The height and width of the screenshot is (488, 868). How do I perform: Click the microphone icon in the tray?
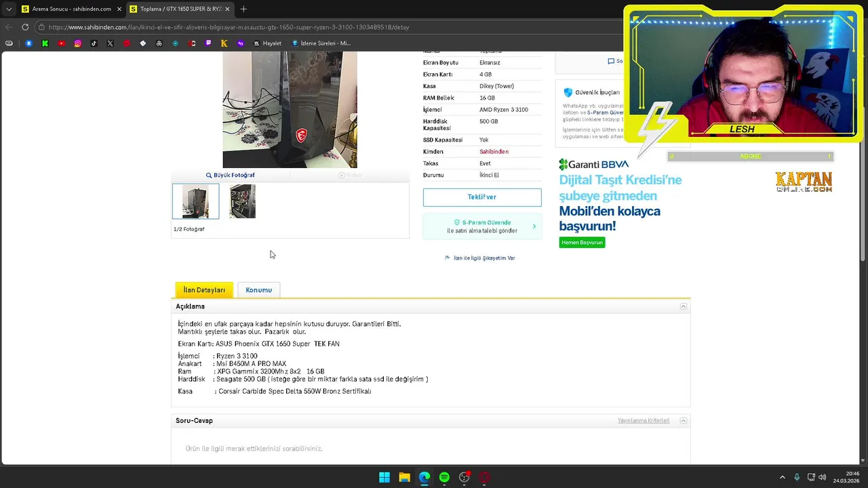click(797, 477)
